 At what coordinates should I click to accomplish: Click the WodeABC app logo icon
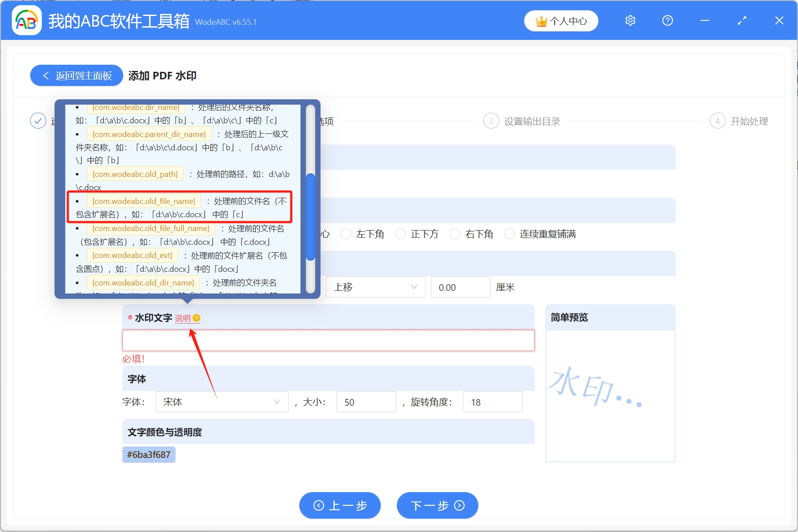coord(27,21)
